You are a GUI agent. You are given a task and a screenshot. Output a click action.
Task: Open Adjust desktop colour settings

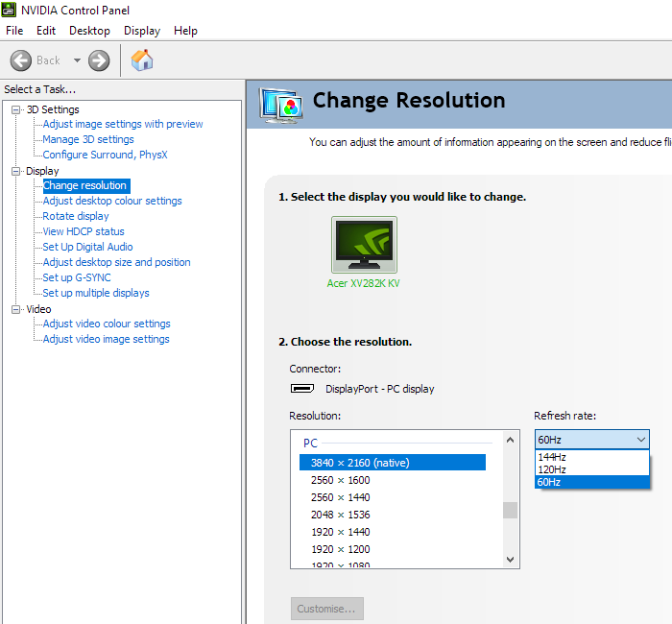[112, 201]
